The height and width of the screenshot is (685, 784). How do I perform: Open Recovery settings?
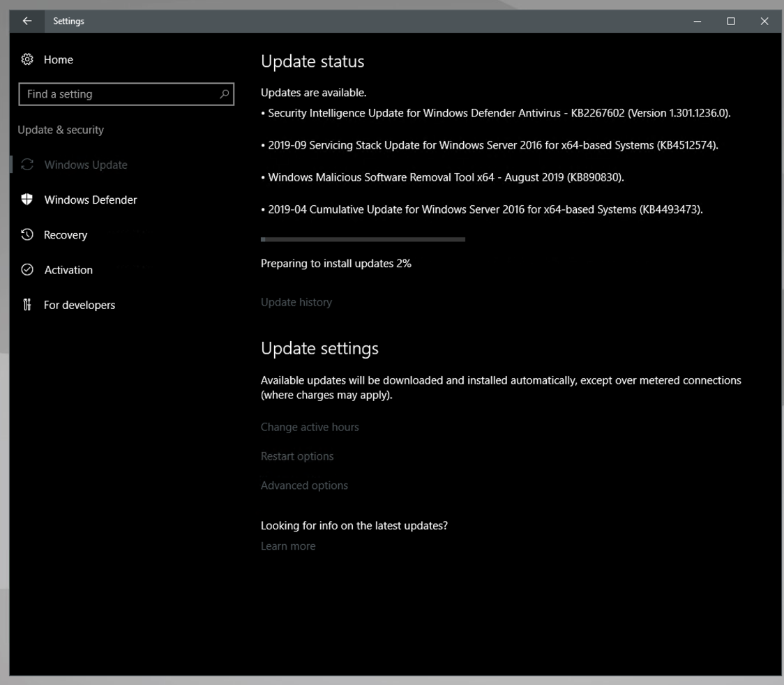point(65,234)
